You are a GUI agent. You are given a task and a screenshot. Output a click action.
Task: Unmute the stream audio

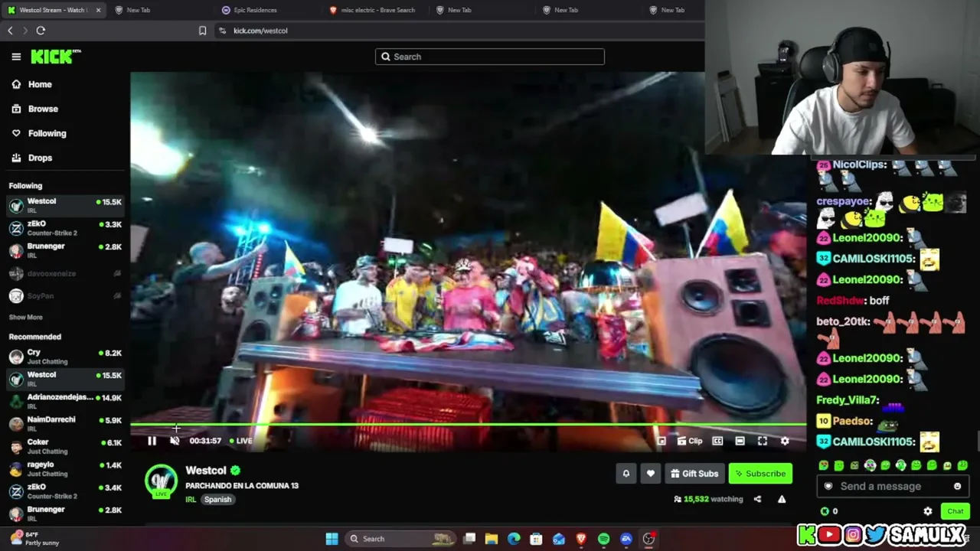(x=175, y=441)
